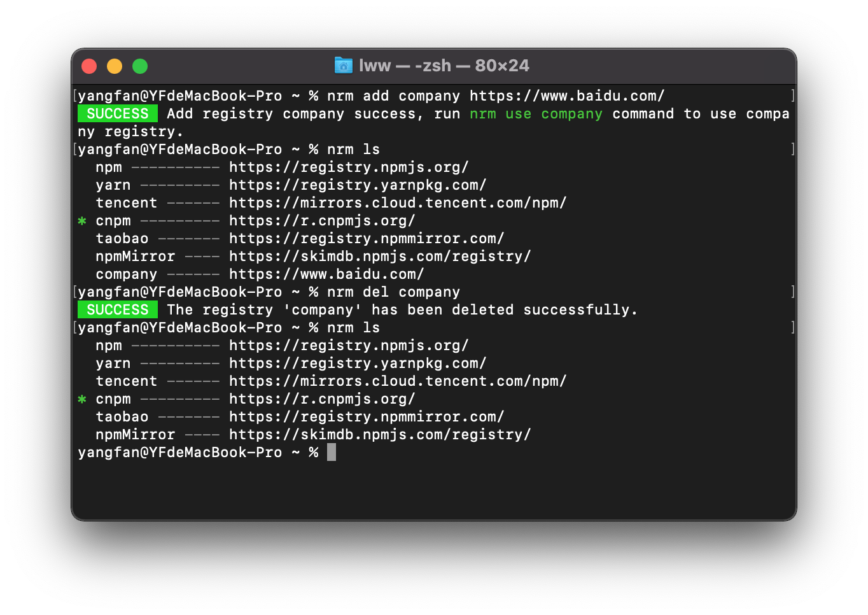This screenshot has height=615, width=868.
Task: Click the 'nrm del company' command
Action: tap(393, 292)
